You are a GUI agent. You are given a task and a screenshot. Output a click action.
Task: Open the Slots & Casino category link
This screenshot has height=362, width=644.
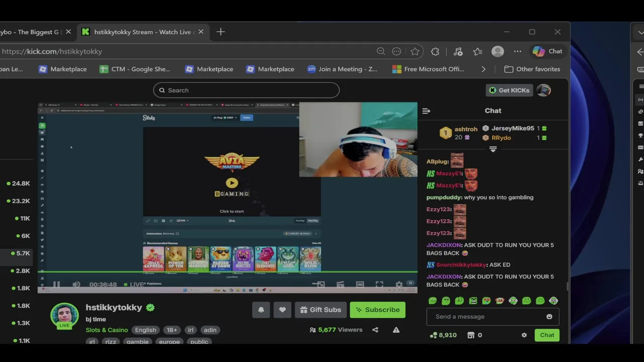tap(107, 330)
